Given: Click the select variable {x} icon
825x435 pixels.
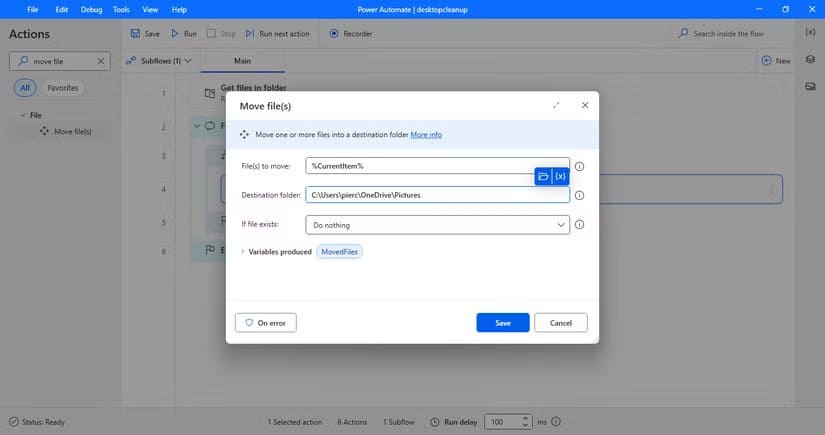Looking at the screenshot, I should (560, 176).
